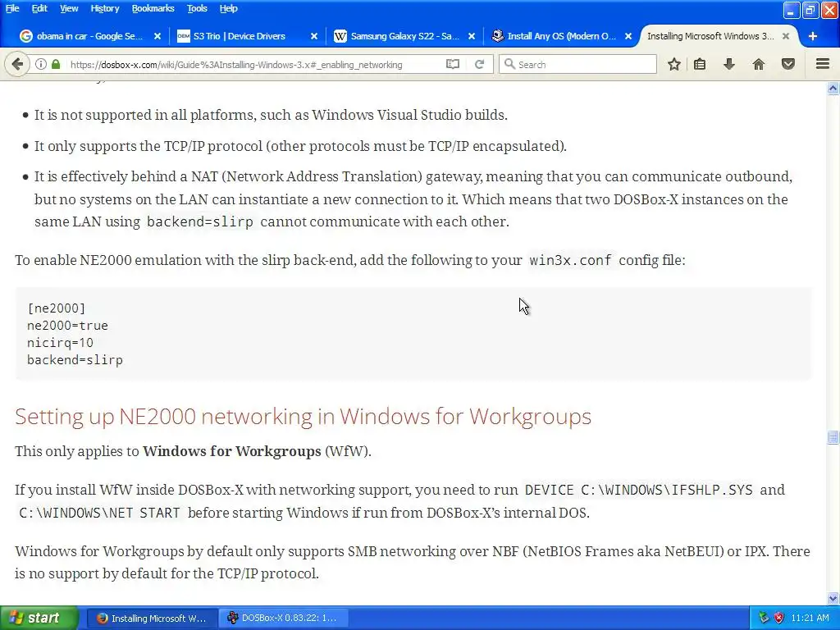Click the green secure padlock icon
840x630 pixels.
[x=56, y=64]
